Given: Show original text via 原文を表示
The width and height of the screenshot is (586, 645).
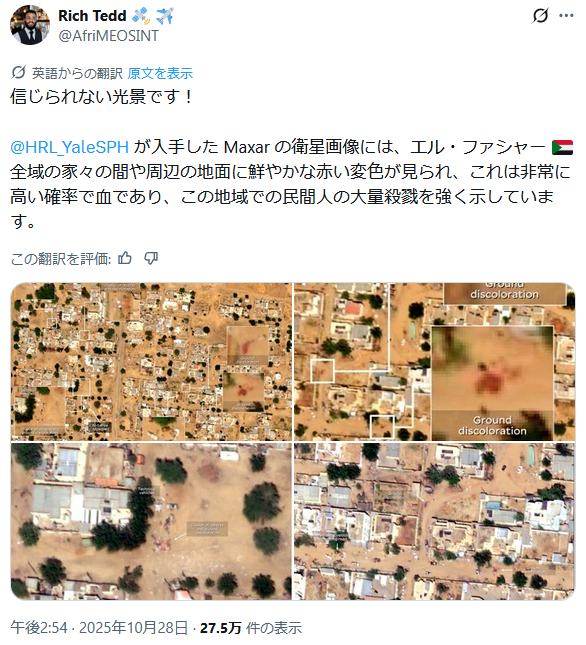Looking at the screenshot, I should (160, 73).
